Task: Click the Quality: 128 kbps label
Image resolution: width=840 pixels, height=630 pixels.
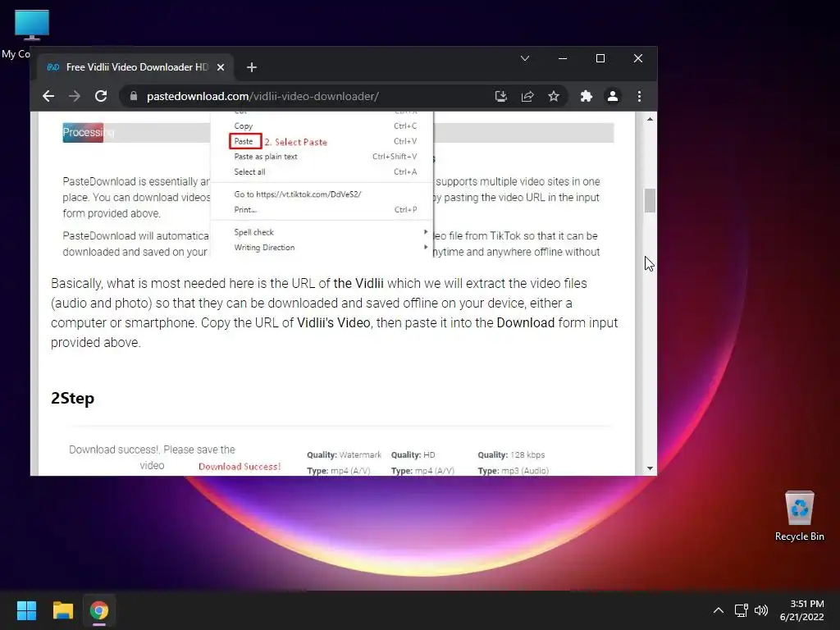Action: tap(511, 454)
